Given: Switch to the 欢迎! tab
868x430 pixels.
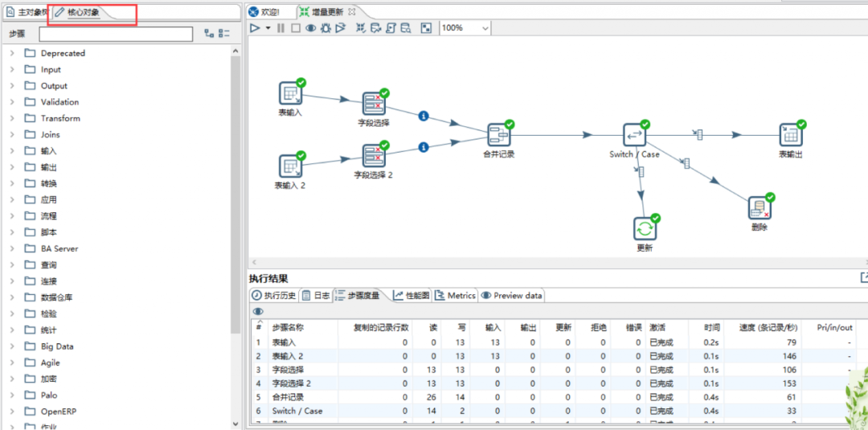Looking at the screenshot, I should 264,11.
